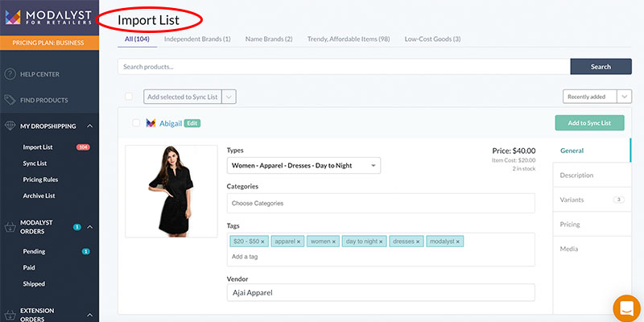The width and height of the screenshot is (644, 322).
Task: Switch to Low-Cost Goods (3) tab
Action: click(x=432, y=39)
